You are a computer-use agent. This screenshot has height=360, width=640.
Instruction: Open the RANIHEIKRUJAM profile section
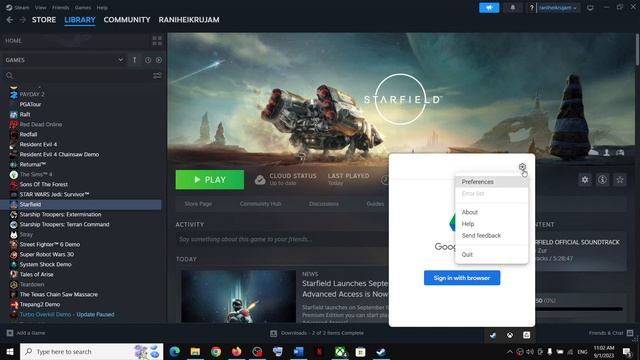click(x=189, y=20)
